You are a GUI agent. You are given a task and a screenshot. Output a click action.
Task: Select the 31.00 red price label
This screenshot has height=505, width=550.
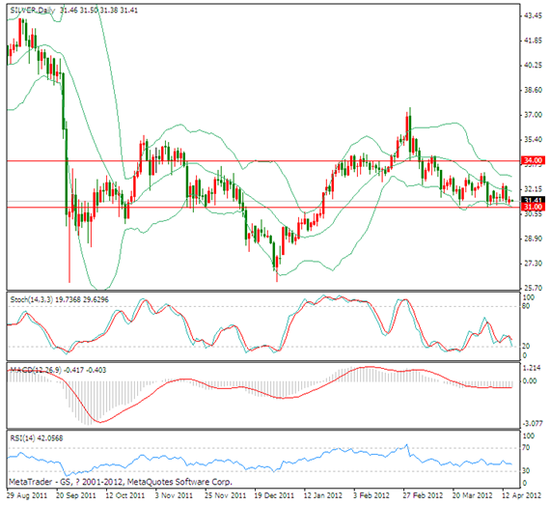point(534,207)
